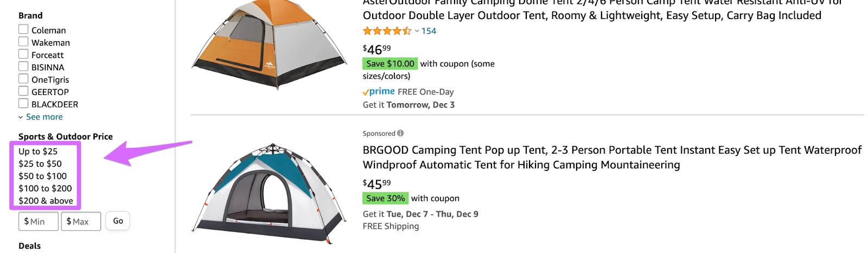Screen dimensions: 868x253
Task: Enable the BLACKDEER brand filter
Action: tap(23, 103)
